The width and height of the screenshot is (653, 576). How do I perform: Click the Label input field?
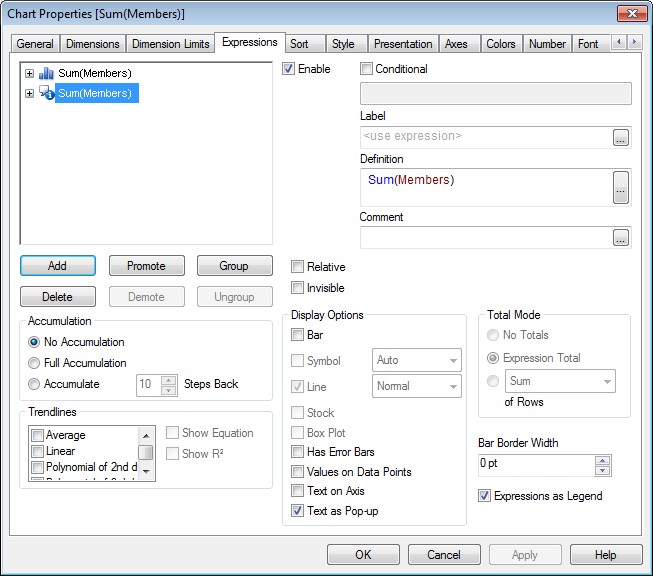(486, 137)
